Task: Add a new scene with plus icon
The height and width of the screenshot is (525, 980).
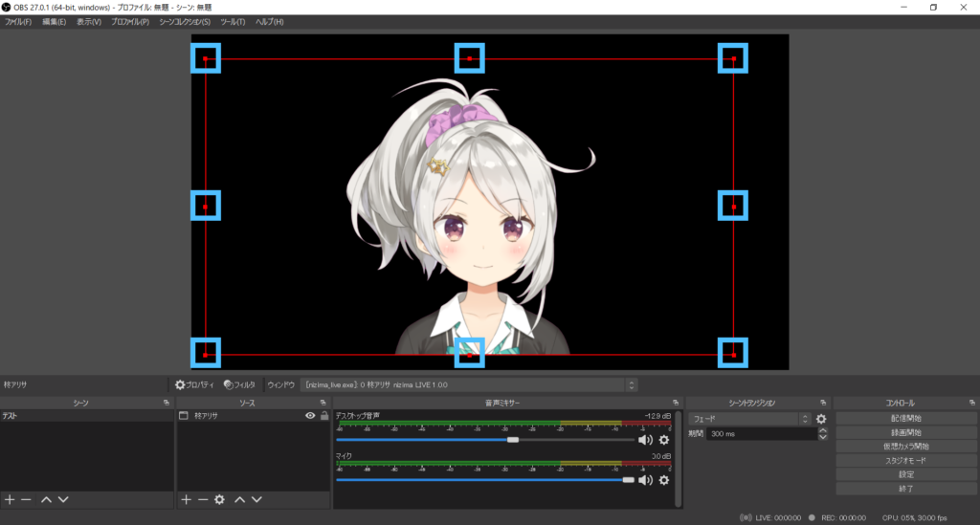Action: (10, 499)
